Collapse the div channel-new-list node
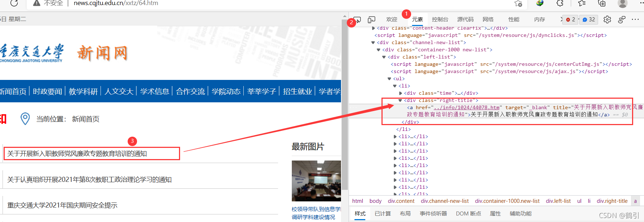 [373, 42]
